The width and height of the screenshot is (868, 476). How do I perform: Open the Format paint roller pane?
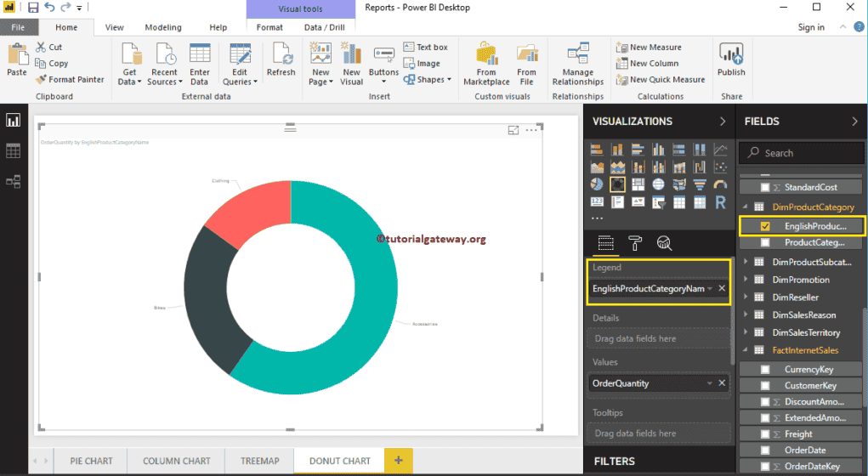(x=635, y=243)
